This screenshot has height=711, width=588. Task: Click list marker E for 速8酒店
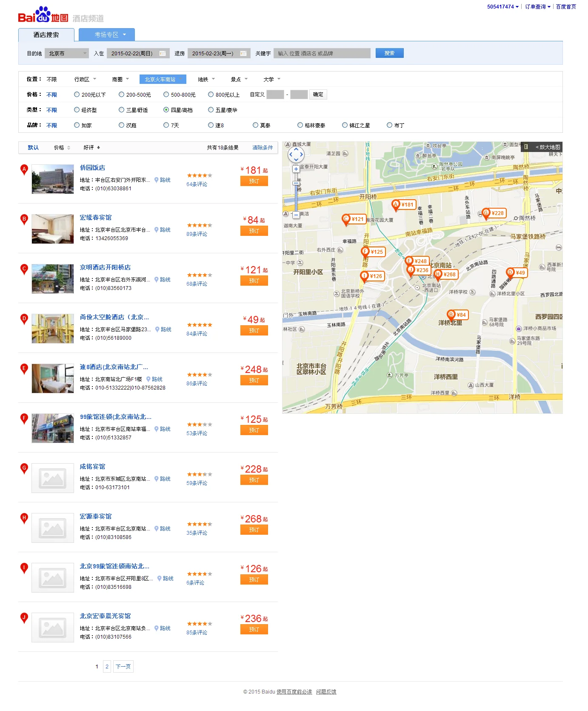point(24,369)
